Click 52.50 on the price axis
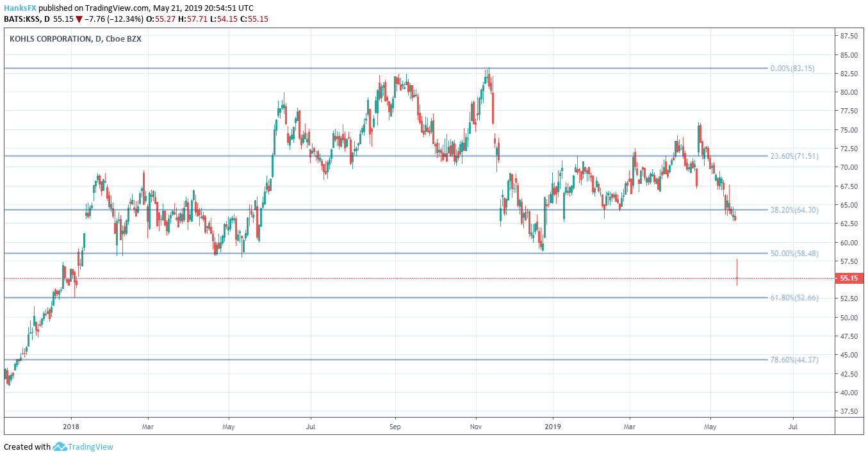 [850, 299]
